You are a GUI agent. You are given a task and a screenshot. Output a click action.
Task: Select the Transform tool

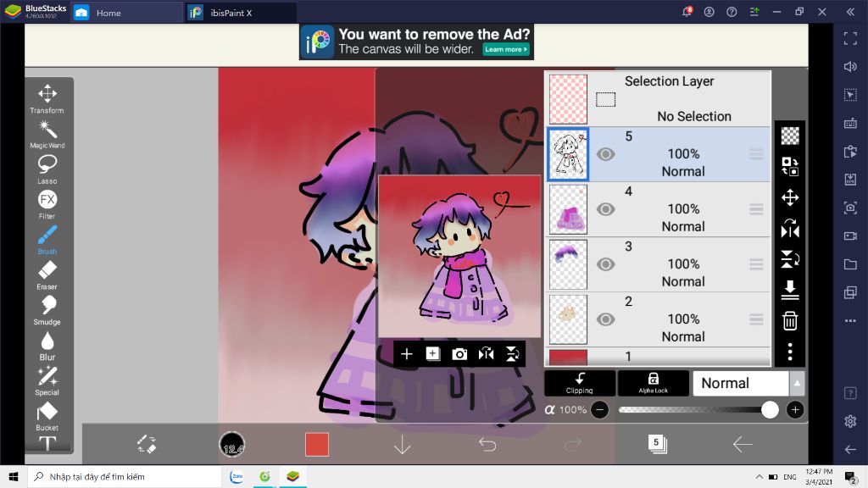[x=47, y=99]
